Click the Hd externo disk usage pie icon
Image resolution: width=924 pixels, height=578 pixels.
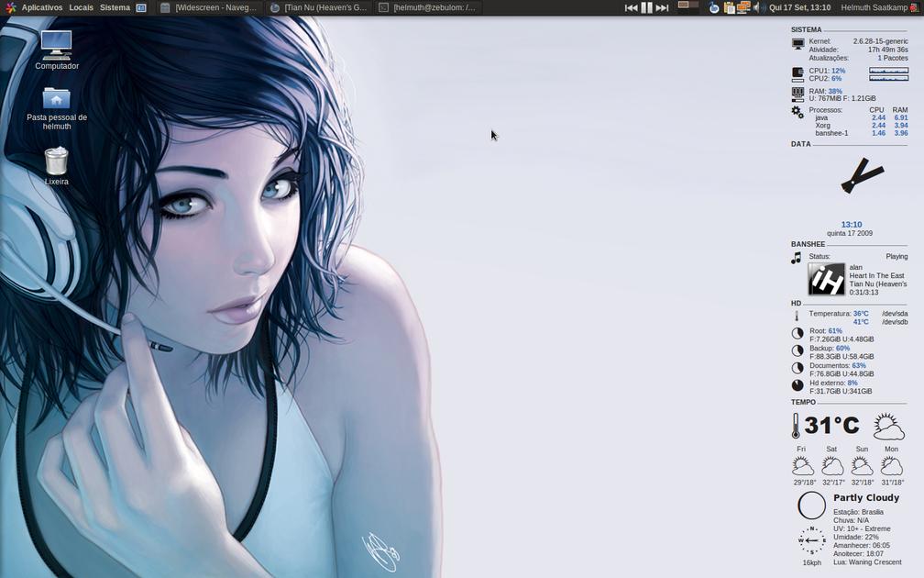[x=797, y=385]
